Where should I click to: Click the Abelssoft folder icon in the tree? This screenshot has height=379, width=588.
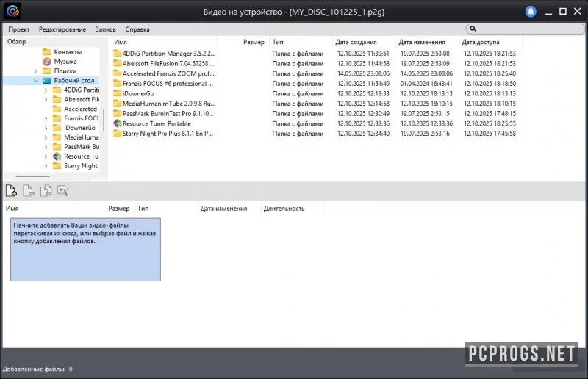pos(57,99)
